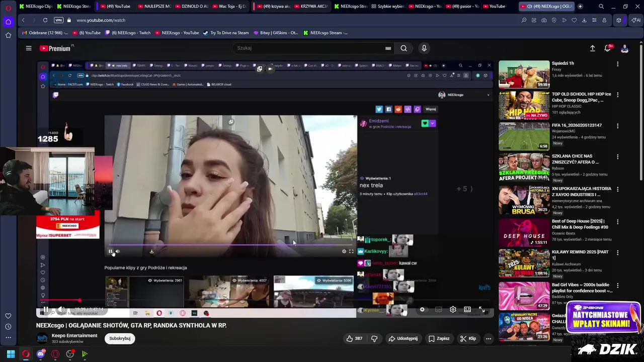Subscribe with the Subskrybuj button
Image resolution: width=644 pixels, height=362 pixels.
[120, 338]
